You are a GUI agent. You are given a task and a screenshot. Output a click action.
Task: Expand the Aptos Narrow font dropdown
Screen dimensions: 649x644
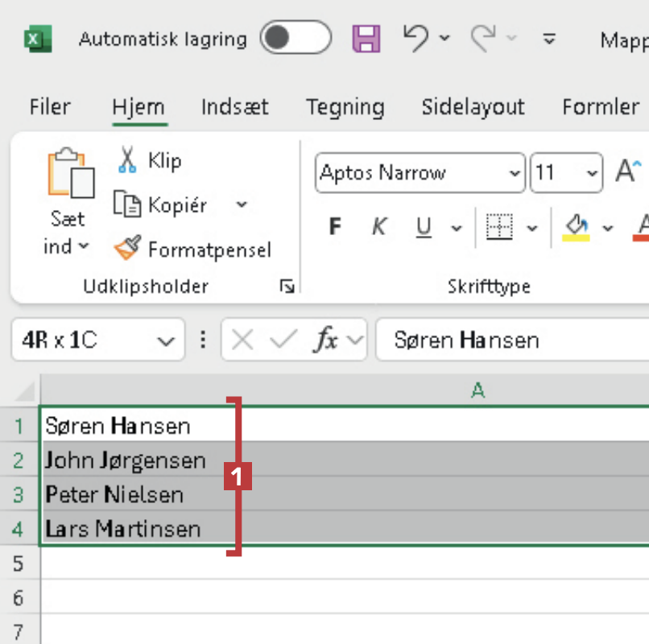tap(515, 173)
